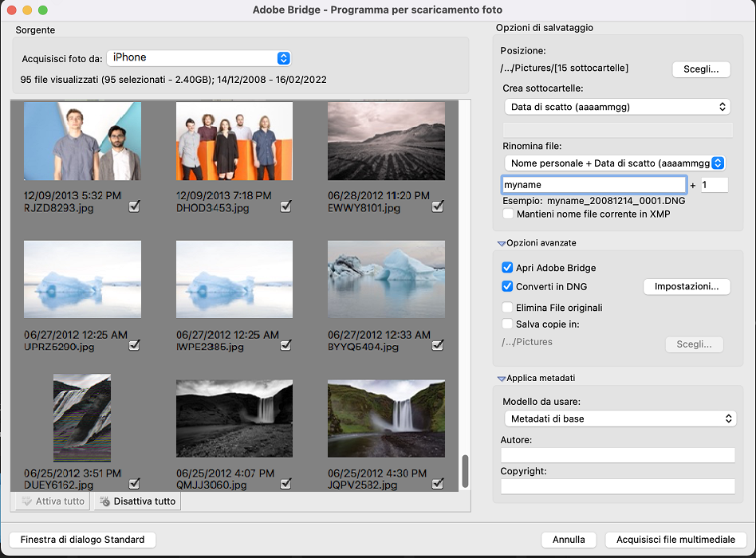Click the "myname" rename text field
Image resolution: width=756 pixels, height=558 pixels.
593,184
